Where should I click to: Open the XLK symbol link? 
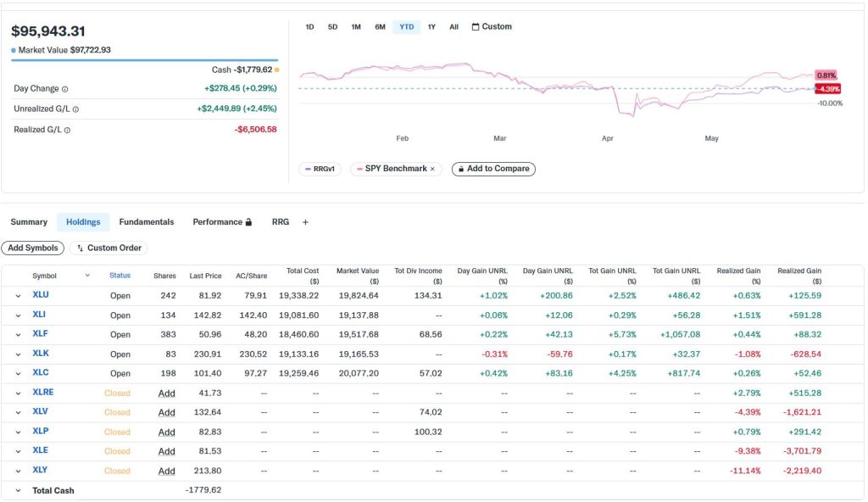[x=41, y=354]
